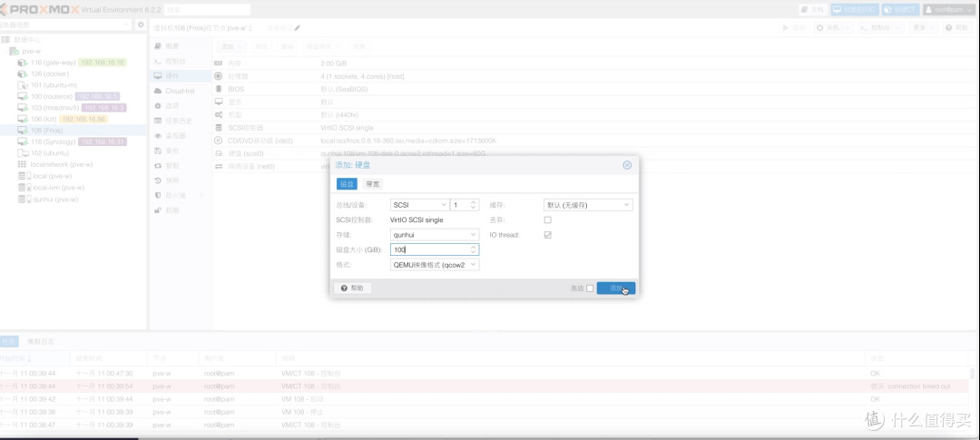Screen dimensions: 980x440
Task: Click the 复制 replication icon
Action: point(158,166)
